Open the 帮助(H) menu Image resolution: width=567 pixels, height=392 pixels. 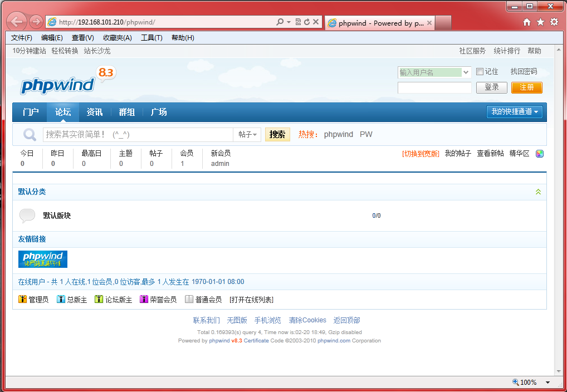(183, 38)
